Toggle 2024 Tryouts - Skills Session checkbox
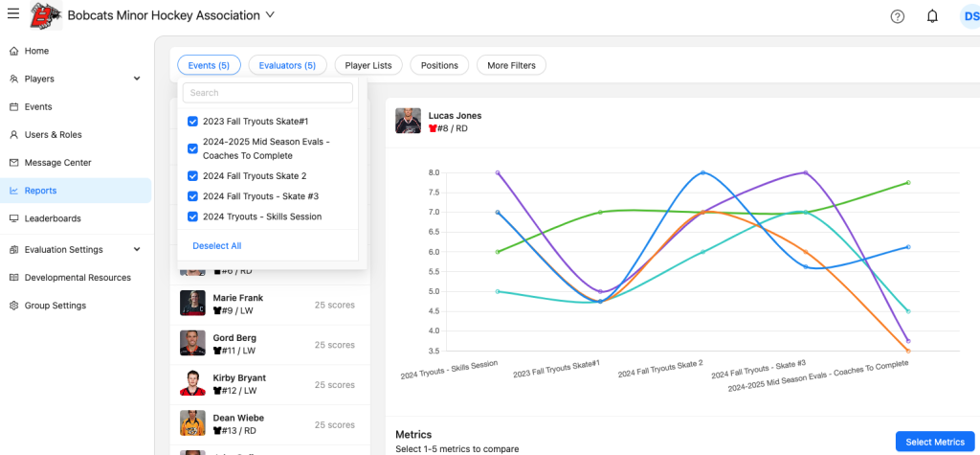980x455 pixels. pyautogui.click(x=193, y=216)
